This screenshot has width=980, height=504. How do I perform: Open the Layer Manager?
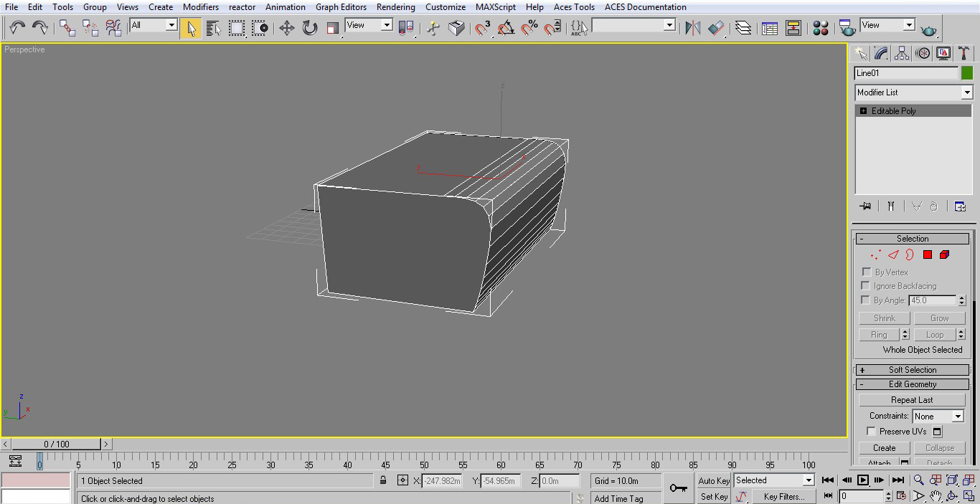pyautogui.click(x=743, y=28)
